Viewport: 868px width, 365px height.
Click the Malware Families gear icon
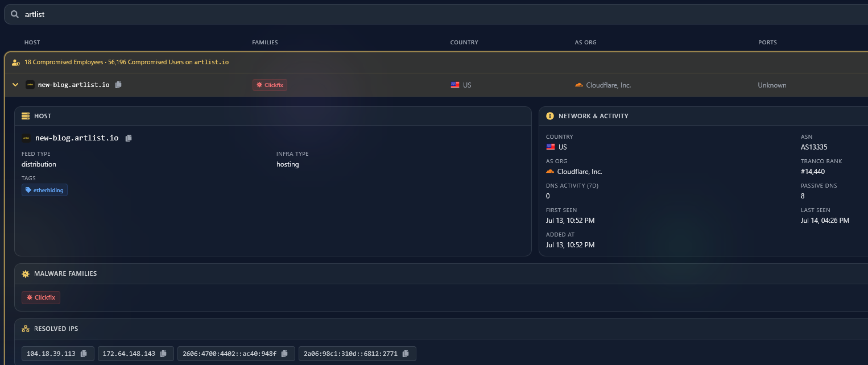[x=26, y=273]
